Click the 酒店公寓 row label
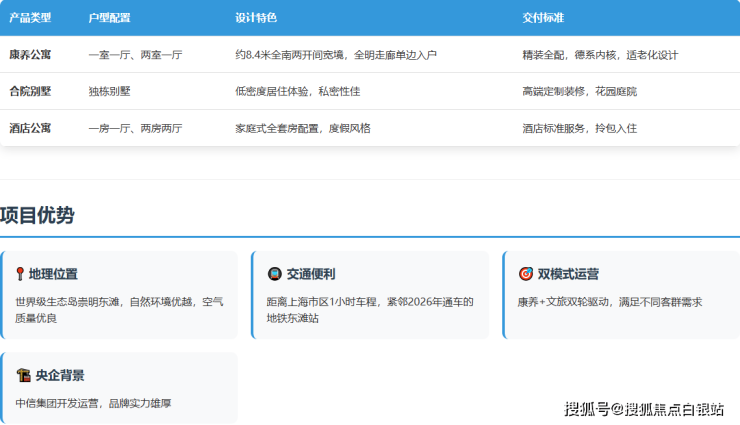740x425 pixels. [30, 128]
